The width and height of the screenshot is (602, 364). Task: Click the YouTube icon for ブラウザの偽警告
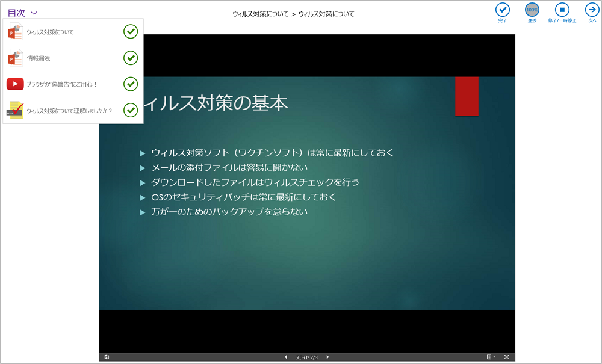(15, 84)
